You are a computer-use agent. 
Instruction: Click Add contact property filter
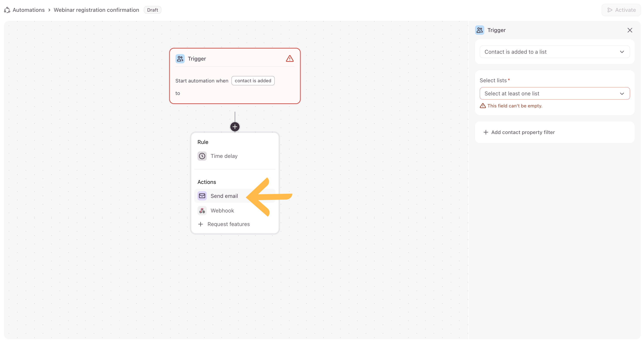(522, 132)
